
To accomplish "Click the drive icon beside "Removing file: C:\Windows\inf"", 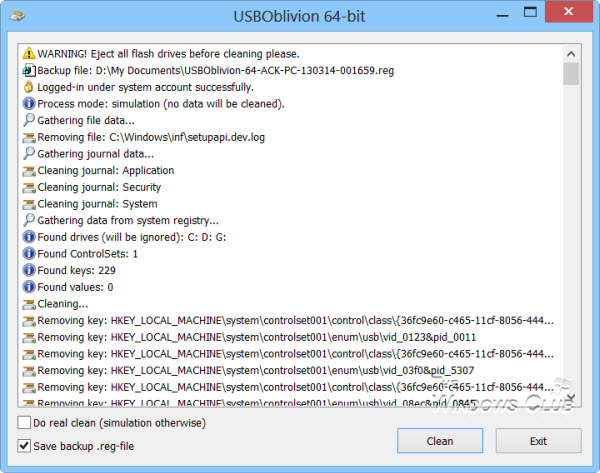I will tap(29, 137).
